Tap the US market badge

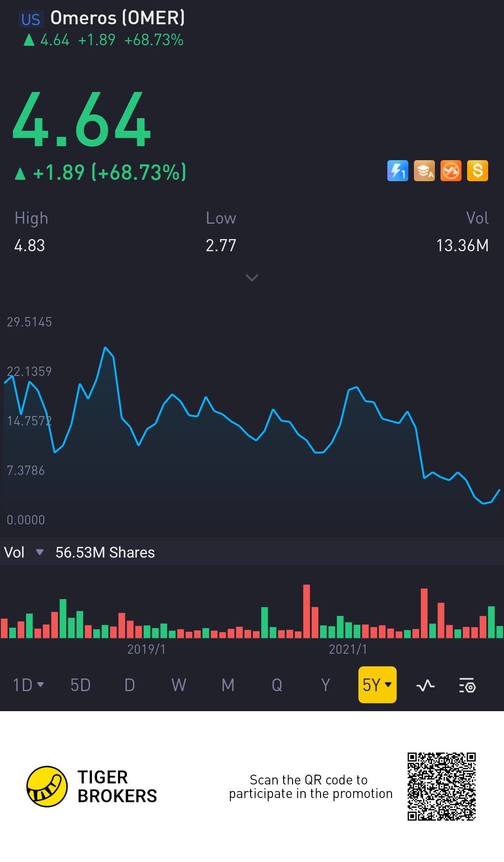[x=31, y=19]
